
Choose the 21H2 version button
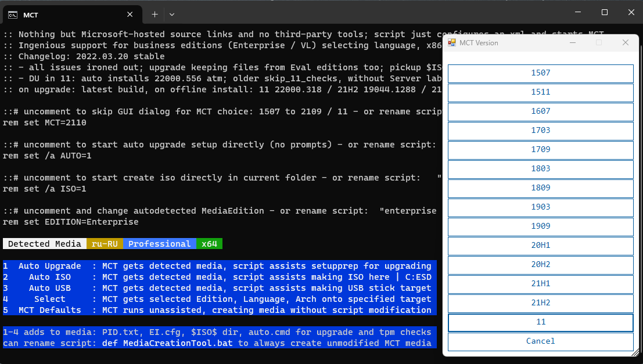[541, 303]
